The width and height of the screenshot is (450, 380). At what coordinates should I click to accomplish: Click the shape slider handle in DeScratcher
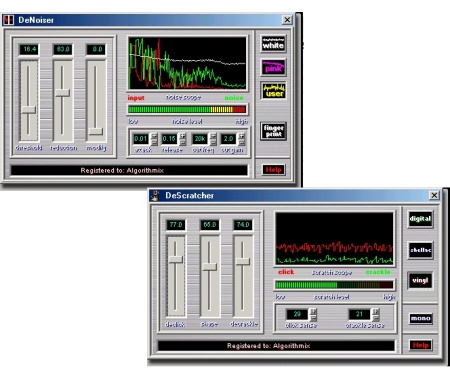point(209,267)
